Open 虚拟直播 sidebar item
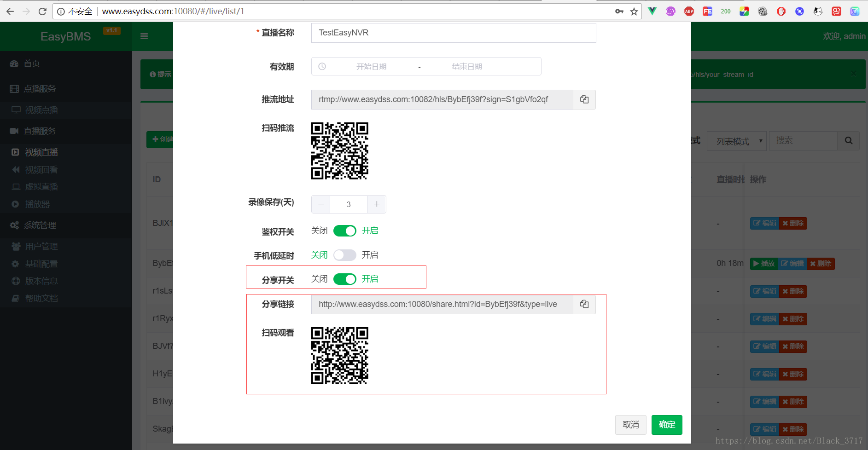 (x=66, y=187)
